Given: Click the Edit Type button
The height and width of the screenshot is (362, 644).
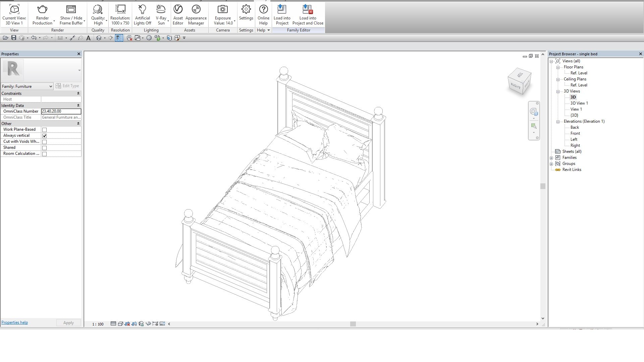Looking at the screenshot, I should click(67, 86).
